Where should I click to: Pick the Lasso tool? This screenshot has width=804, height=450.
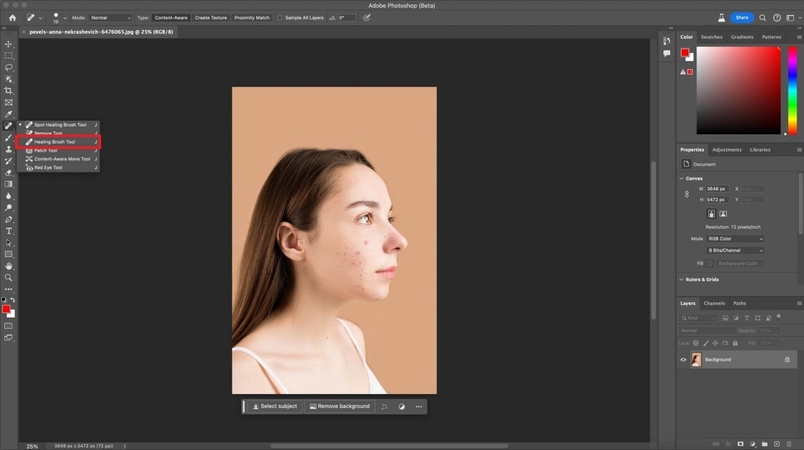point(9,67)
